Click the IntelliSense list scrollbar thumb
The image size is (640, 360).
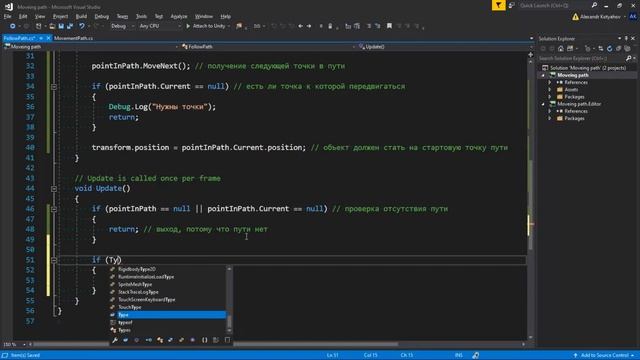coord(229,322)
